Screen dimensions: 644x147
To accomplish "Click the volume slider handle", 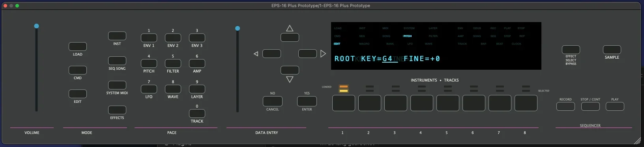I will point(36,26).
